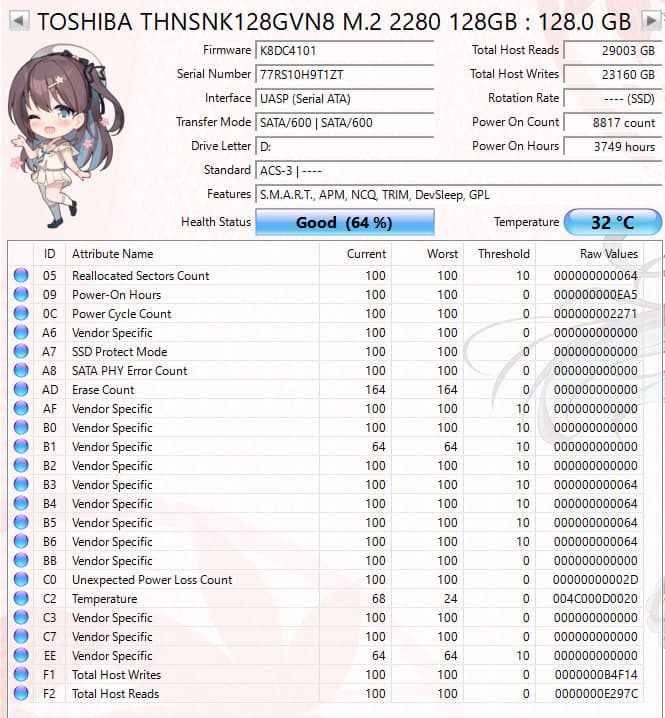Click the anime mascot character image

click(x=64, y=135)
